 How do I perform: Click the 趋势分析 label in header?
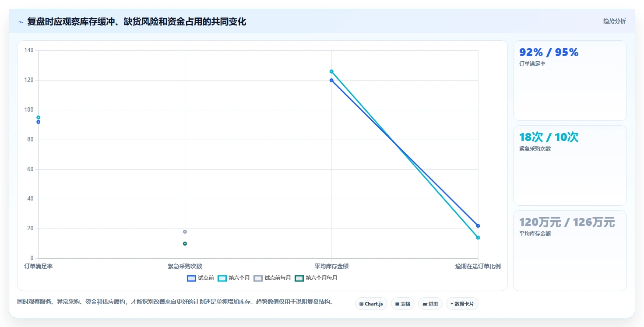(x=615, y=21)
